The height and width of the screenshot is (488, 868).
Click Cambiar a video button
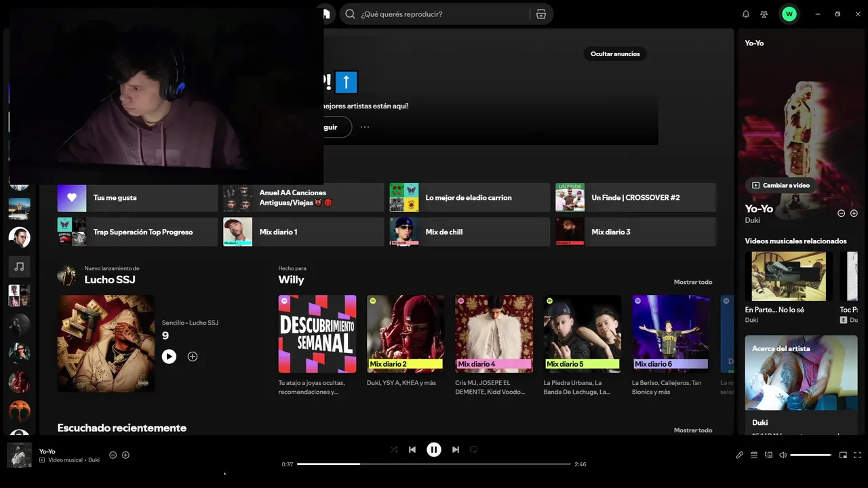tap(781, 185)
